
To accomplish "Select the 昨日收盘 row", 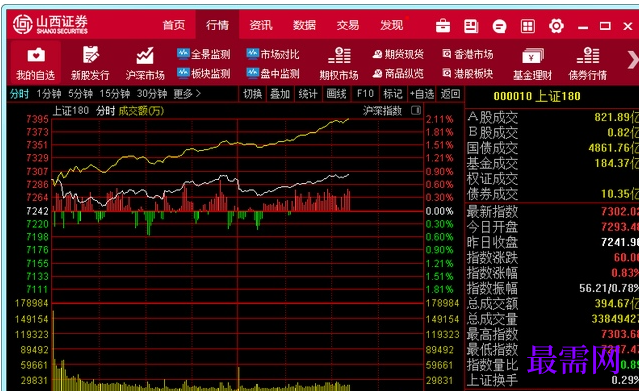I will [553, 242].
